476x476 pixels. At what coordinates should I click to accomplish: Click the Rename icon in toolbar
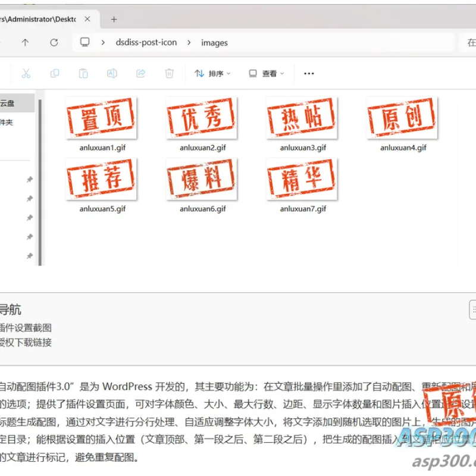pos(112,73)
